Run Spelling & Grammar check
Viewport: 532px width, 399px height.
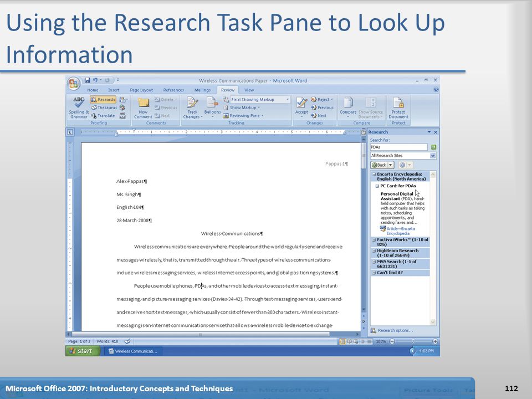pyautogui.click(x=79, y=108)
